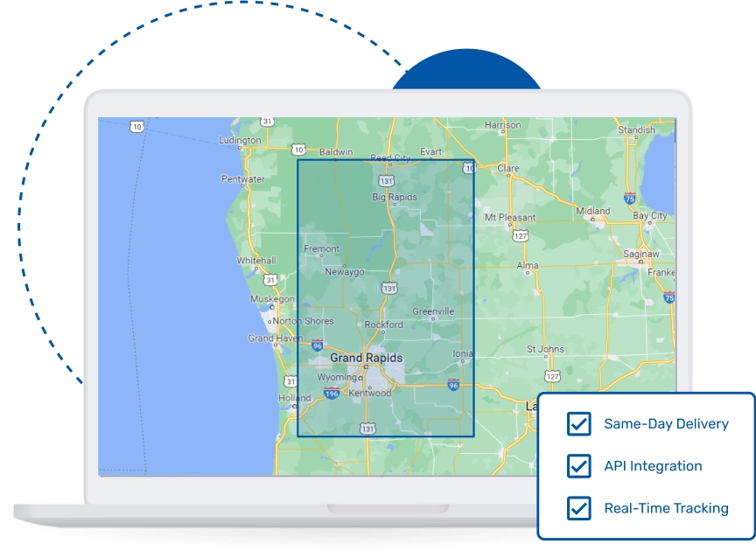Click the Muskegon city label on map
756x551 pixels.
tap(272, 299)
